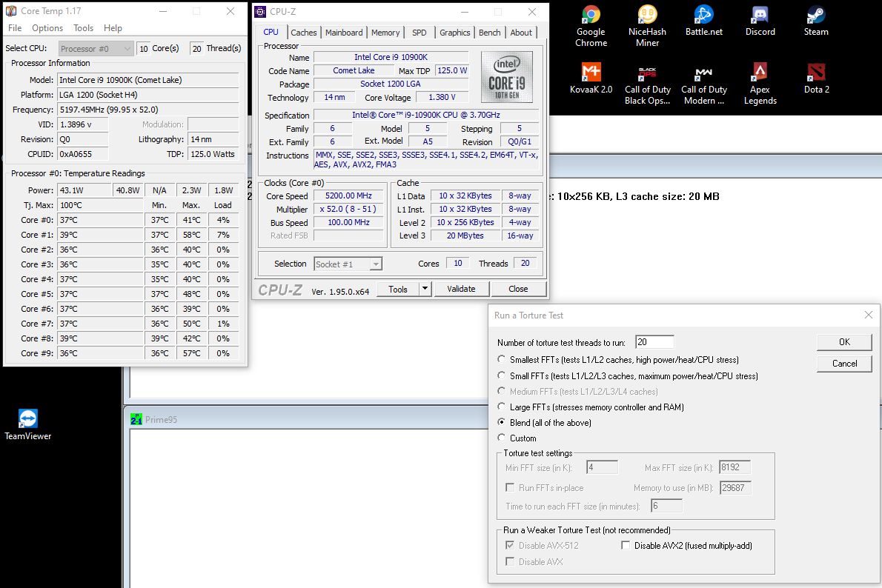Click number of torture test threads field

[x=654, y=342]
